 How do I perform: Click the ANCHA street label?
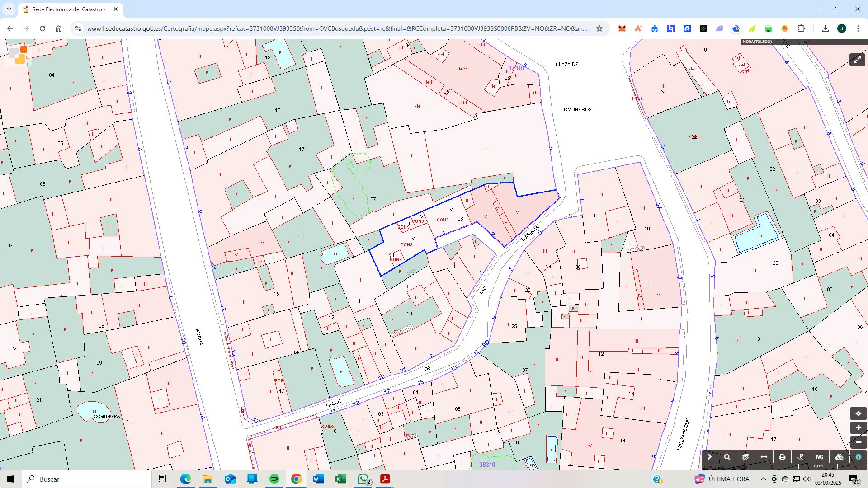coord(198,337)
